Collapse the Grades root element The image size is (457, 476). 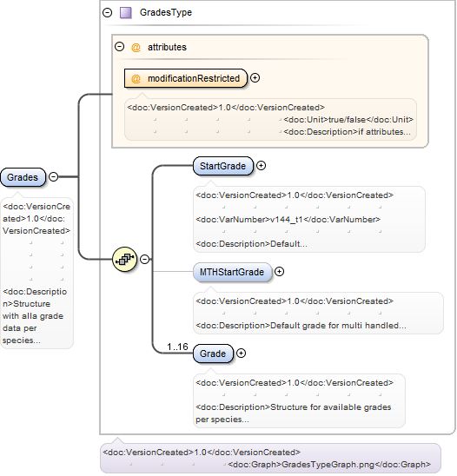point(54,176)
